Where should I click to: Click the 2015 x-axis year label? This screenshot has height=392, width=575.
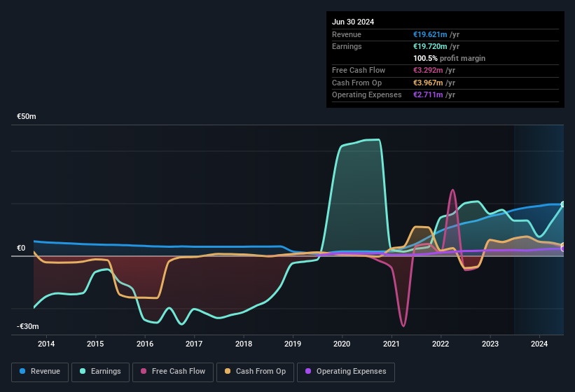[x=95, y=344]
